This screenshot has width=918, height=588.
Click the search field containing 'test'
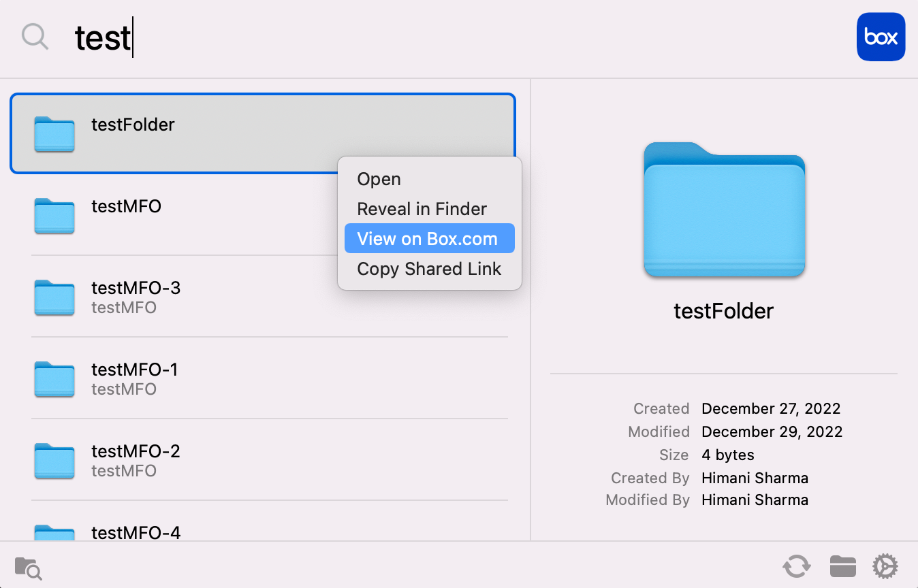[x=409, y=37]
